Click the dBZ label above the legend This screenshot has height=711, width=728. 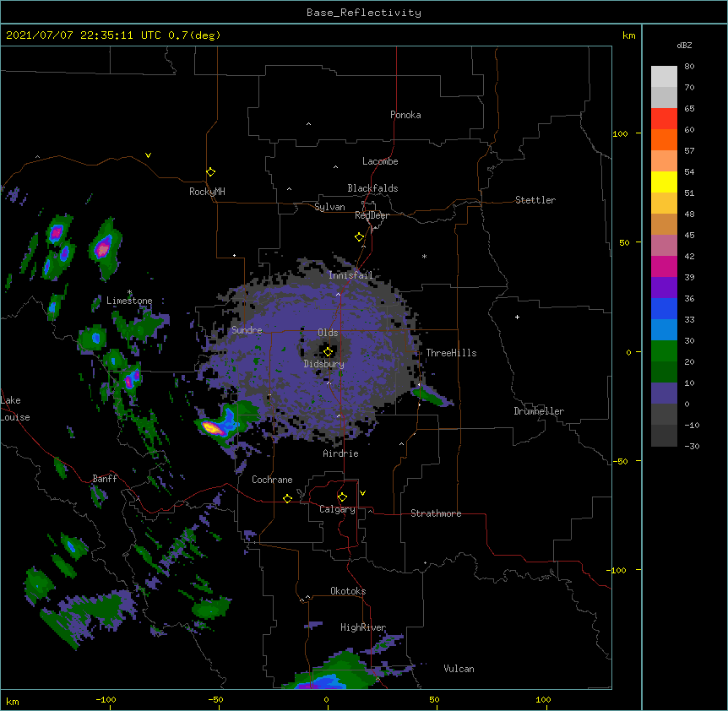(x=684, y=45)
